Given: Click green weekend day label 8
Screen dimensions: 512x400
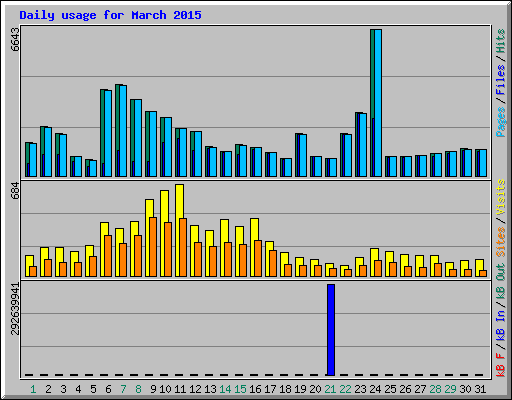Looking at the screenshot, I should (138, 389).
